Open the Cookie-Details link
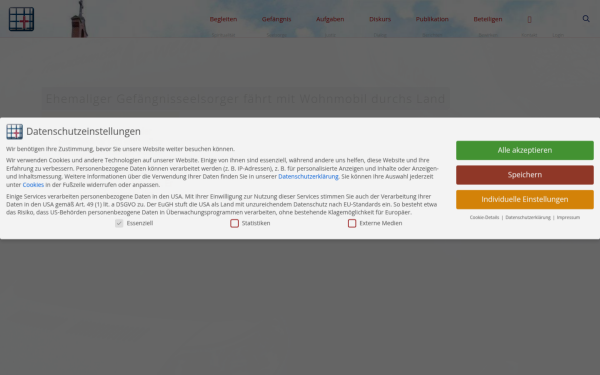This screenshot has width=600, height=375. point(484,217)
